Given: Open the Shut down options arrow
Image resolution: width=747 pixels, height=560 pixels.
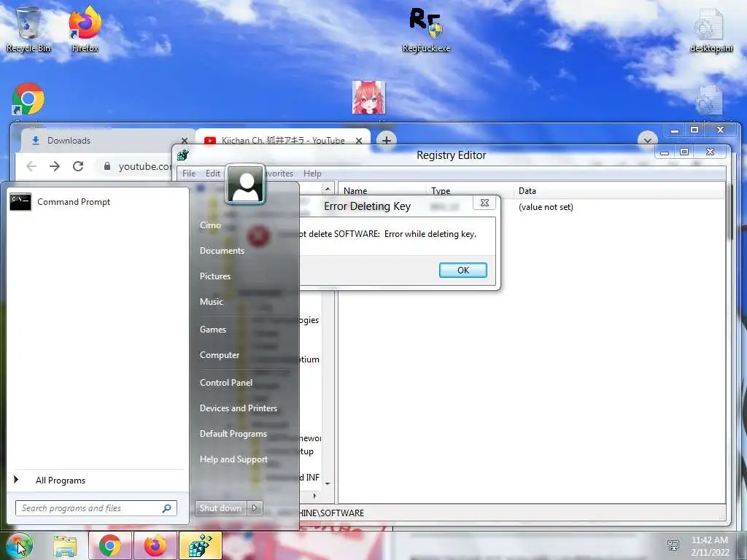Looking at the screenshot, I should (x=255, y=508).
